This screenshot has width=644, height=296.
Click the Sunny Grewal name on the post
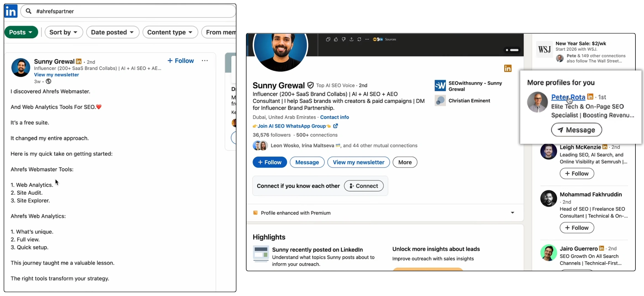54,61
